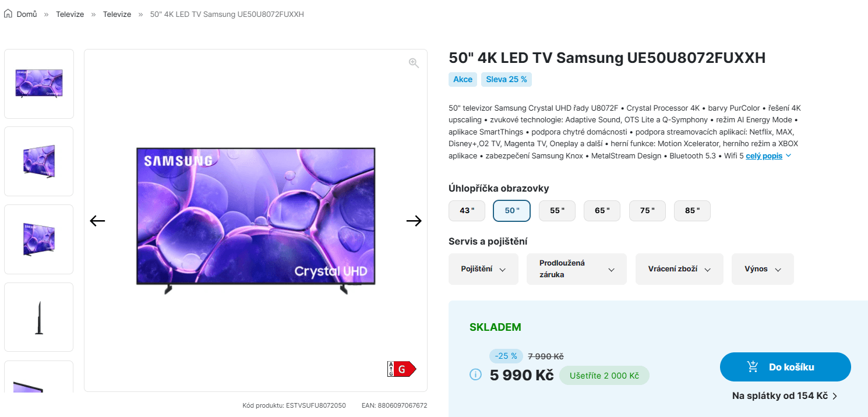Click Domů in the breadcrumb trail
The image size is (868, 417).
pyautogui.click(x=26, y=13)
